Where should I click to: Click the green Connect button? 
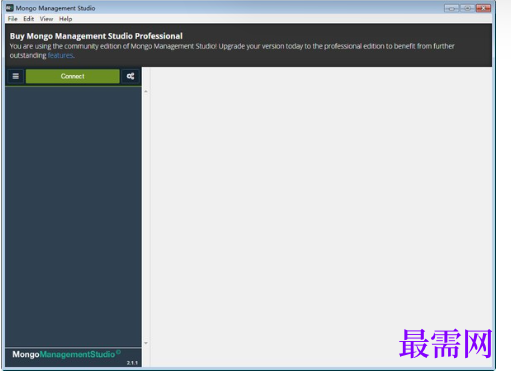click(x=73, y=76)
